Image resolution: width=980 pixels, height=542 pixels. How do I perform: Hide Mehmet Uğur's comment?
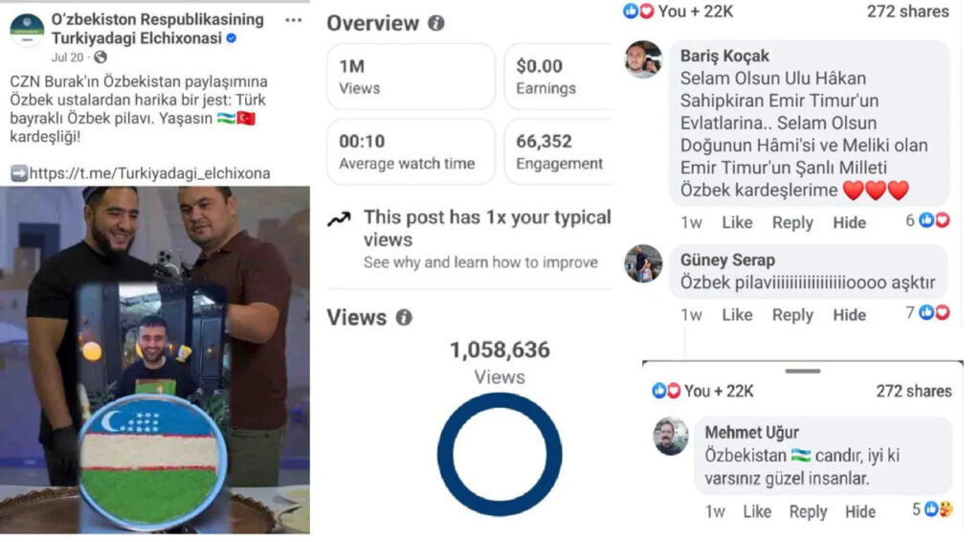pos(860,512)
